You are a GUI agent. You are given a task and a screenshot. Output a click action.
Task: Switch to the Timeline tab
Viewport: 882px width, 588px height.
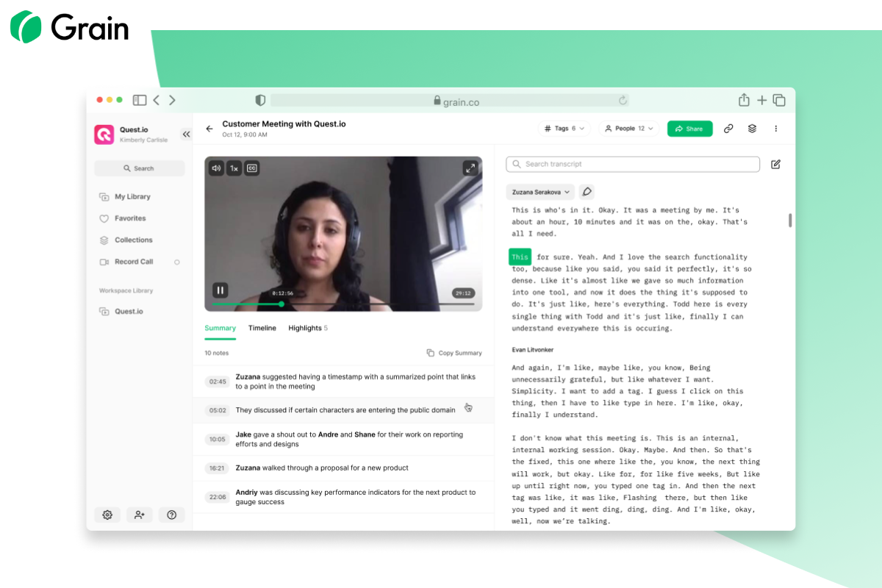[x=262, y=328]
